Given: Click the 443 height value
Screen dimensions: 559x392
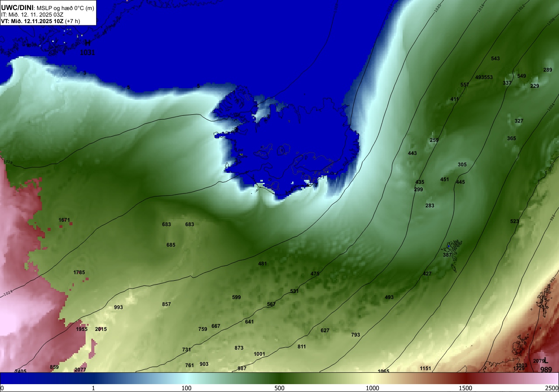Looking at the screenshot, I should (412, 153).
